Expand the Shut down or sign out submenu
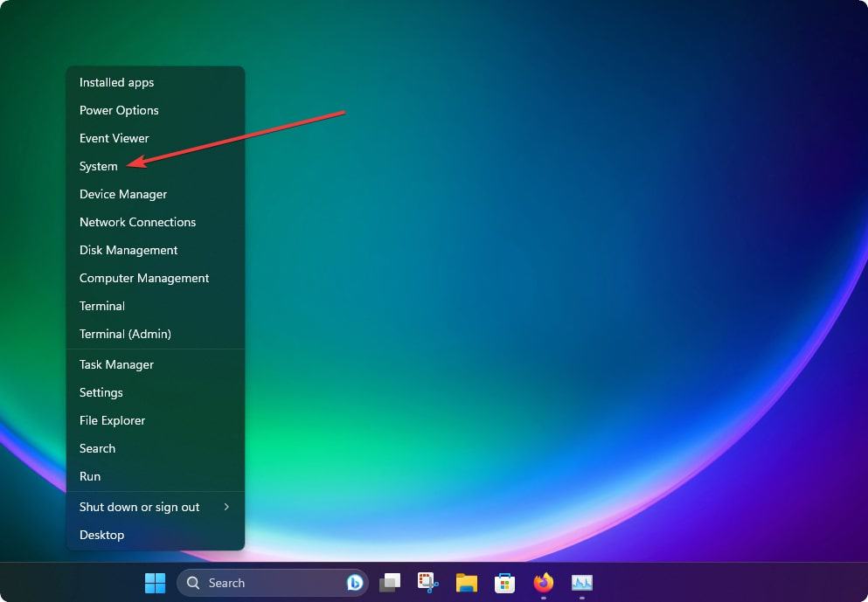868x602 pixels. pos(139,507)
